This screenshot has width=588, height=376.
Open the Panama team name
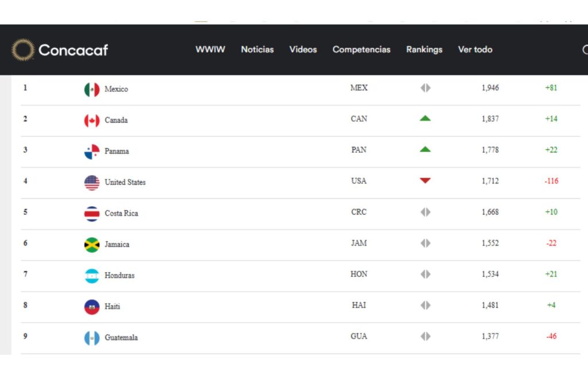tap(117, 152)
